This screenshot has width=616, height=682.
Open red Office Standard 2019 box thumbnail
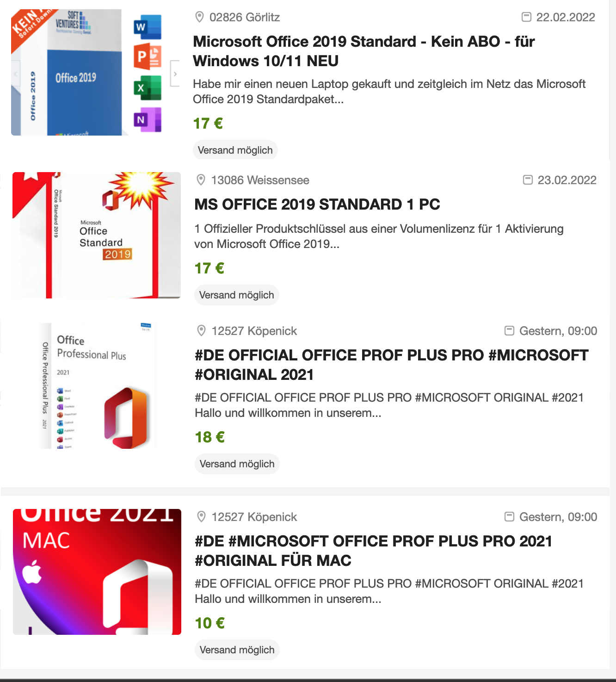click(97, 235)
